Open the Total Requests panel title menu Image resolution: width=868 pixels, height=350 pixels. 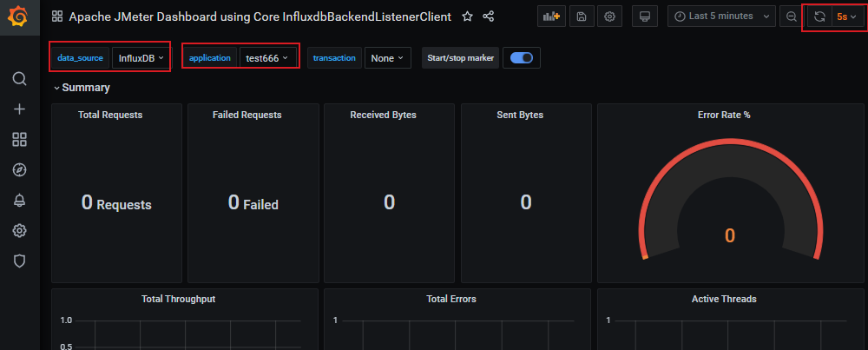(110, 115)
